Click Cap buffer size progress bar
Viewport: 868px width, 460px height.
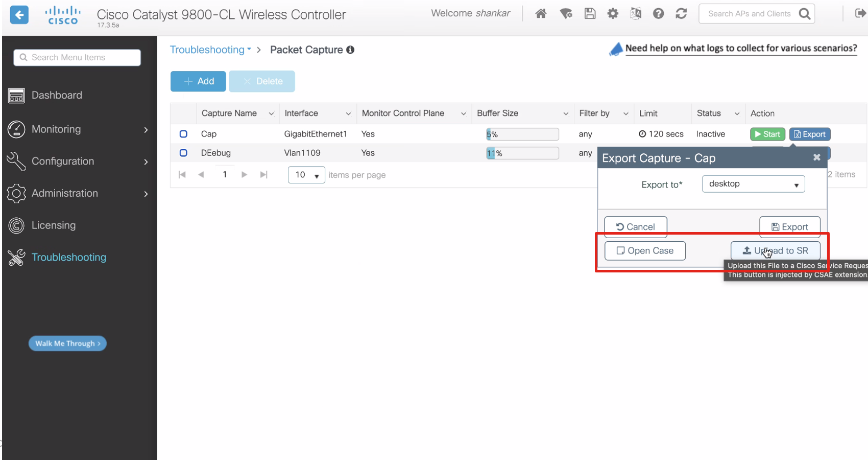point(522,134)
